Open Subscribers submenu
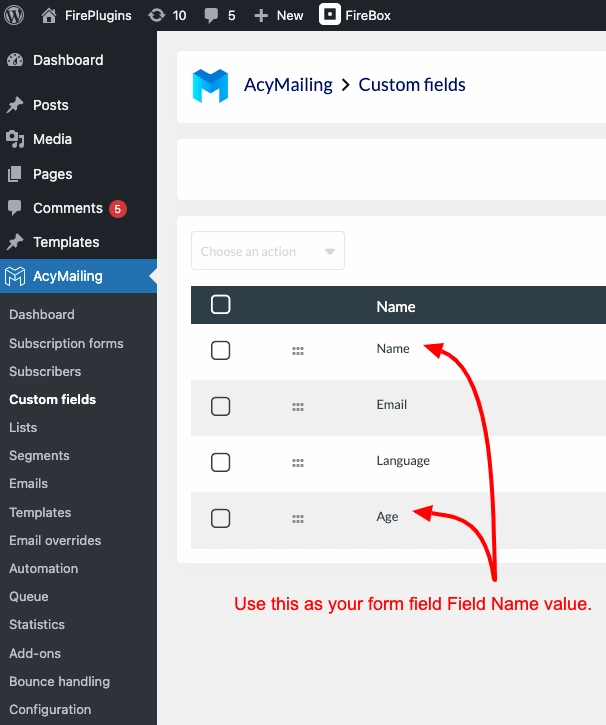Image resolution: width=606 pixels, height=725 pixels. [x=45, y=371]
